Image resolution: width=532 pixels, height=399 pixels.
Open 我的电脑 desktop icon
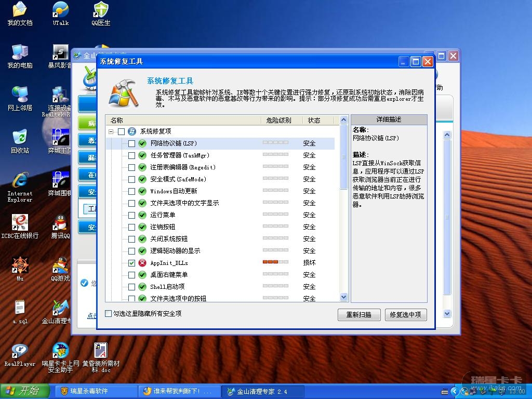[x=20, y=57]
